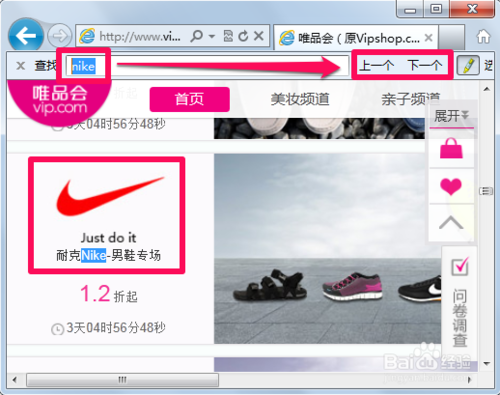Image resolution: width=500 pixels, height=395 pixels.
Task: Refresh the page with the reload icon
Action: coord(243,36)
